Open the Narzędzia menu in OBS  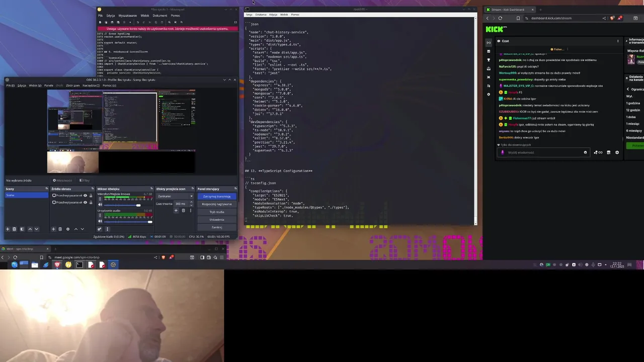[91, 85]
